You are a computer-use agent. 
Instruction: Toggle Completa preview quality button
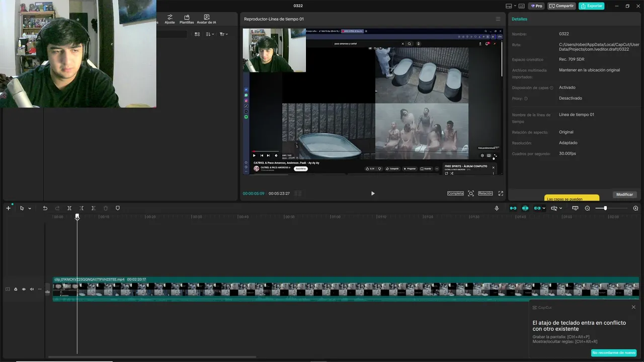click(x=455, y=194)
